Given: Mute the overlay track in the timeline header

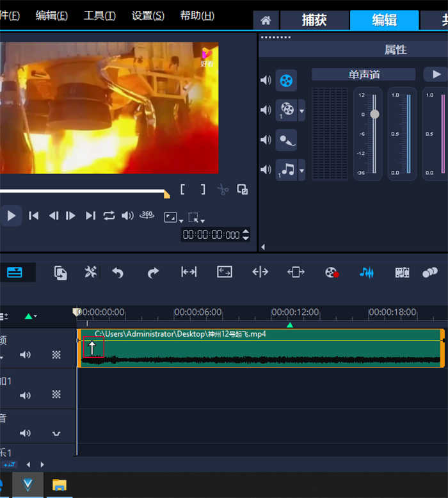Looking at the screenshot, I should 25,395.
